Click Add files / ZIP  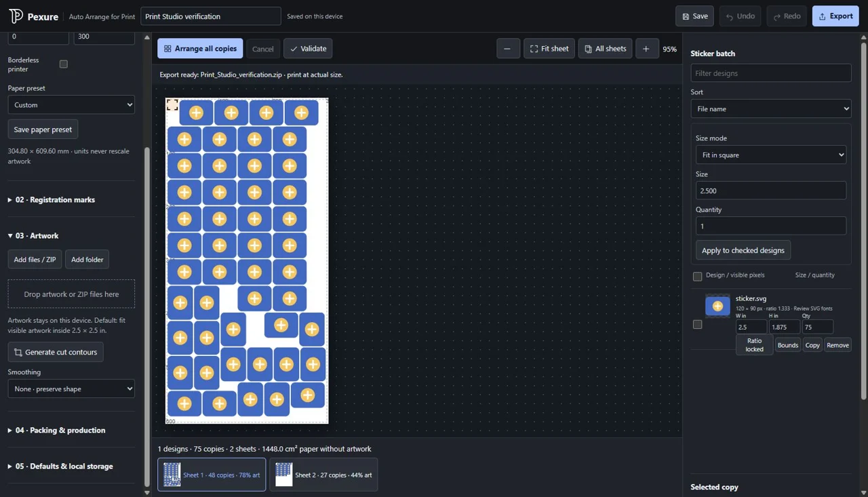pyautogui.click(x=35, y=260)
